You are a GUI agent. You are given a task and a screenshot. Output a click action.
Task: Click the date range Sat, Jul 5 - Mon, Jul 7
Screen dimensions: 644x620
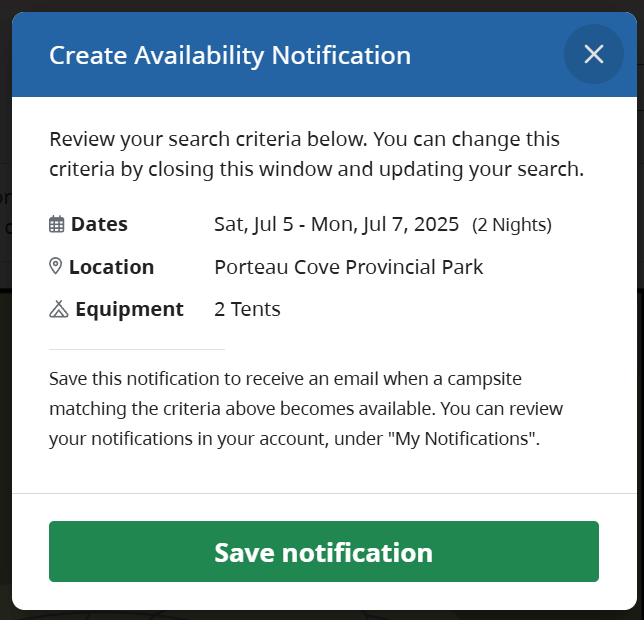click(336, 225)
